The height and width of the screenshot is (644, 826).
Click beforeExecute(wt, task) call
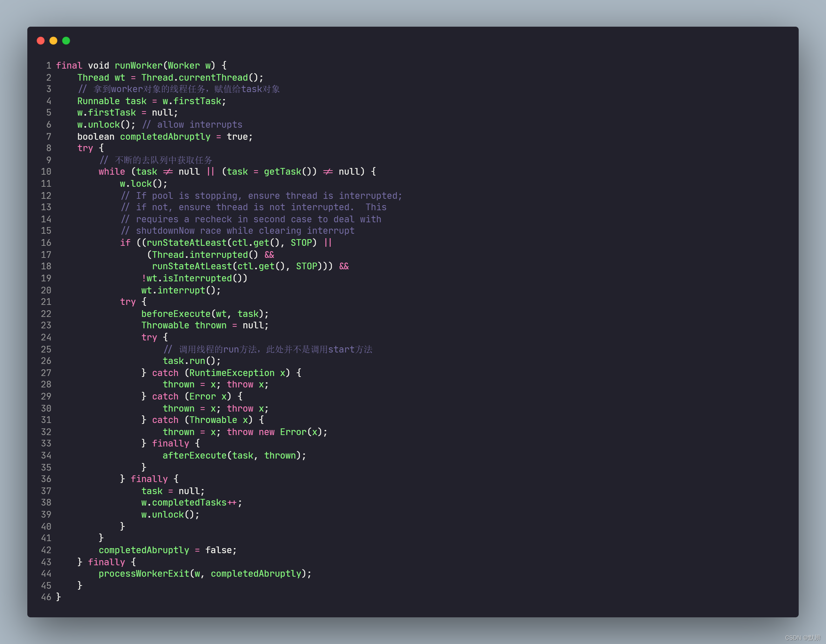click(x=205, y=314)
